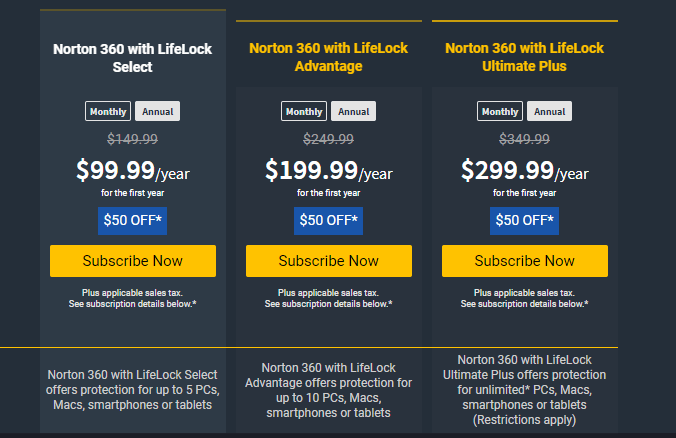The image size is (676, 438).
Task: Open the Norton 360 with LifeLock Select title
Action: pyautogui.click(x=133, y=57)
